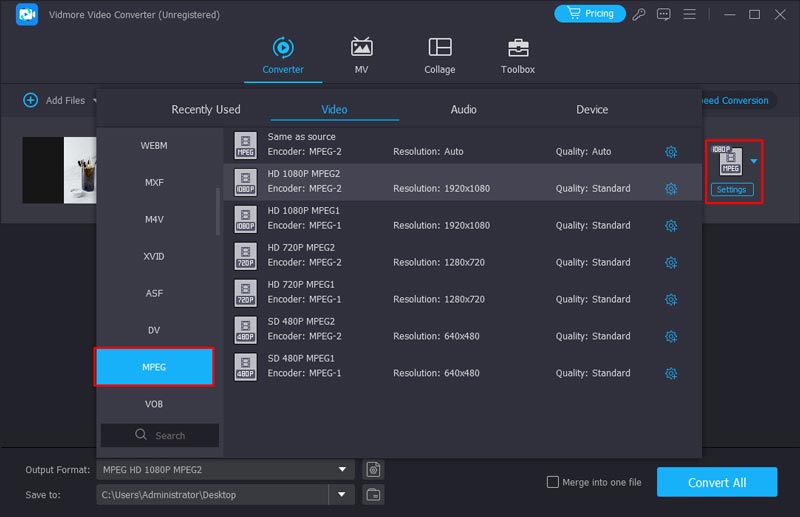Open the Collage layout icon
The width and height of the screenshot is (800, 517).
tap(439, 48)
